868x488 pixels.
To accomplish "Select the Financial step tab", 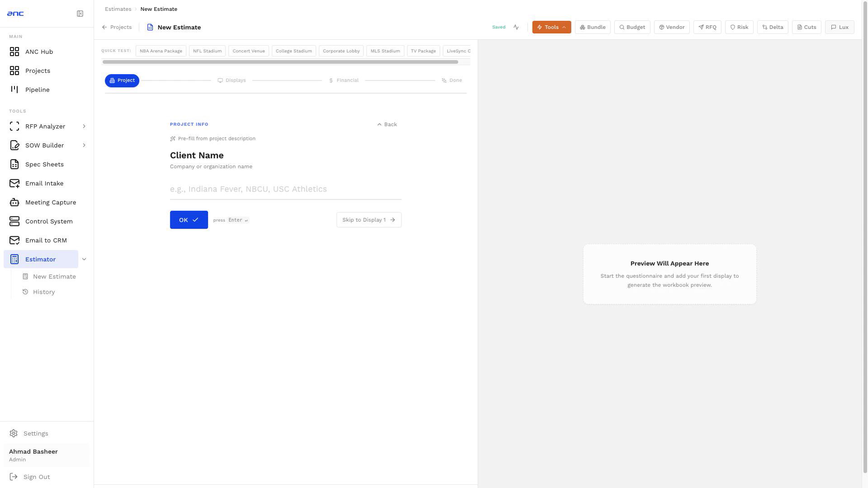I will point(344,80).
